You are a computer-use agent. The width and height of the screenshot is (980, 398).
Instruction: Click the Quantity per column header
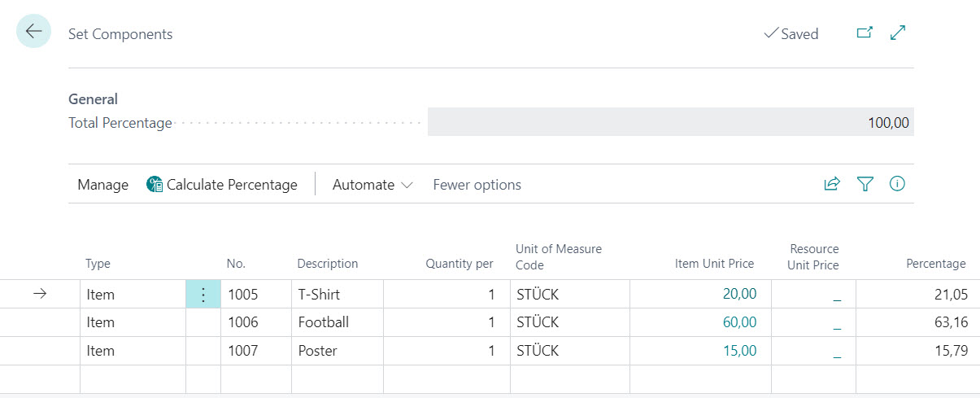coord(460,264)
